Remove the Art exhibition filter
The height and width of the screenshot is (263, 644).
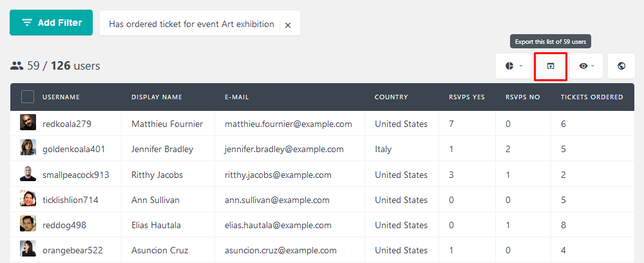point(288,25)
